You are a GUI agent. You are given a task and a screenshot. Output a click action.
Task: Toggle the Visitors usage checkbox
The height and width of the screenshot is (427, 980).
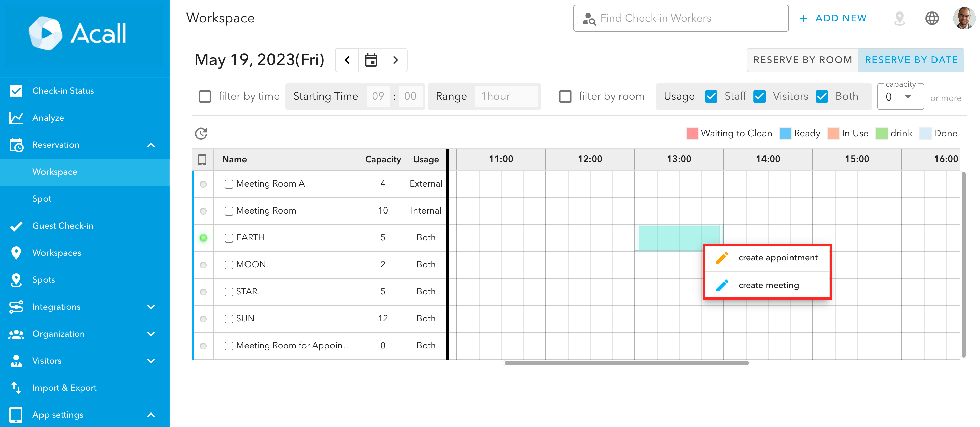point(759,96)
